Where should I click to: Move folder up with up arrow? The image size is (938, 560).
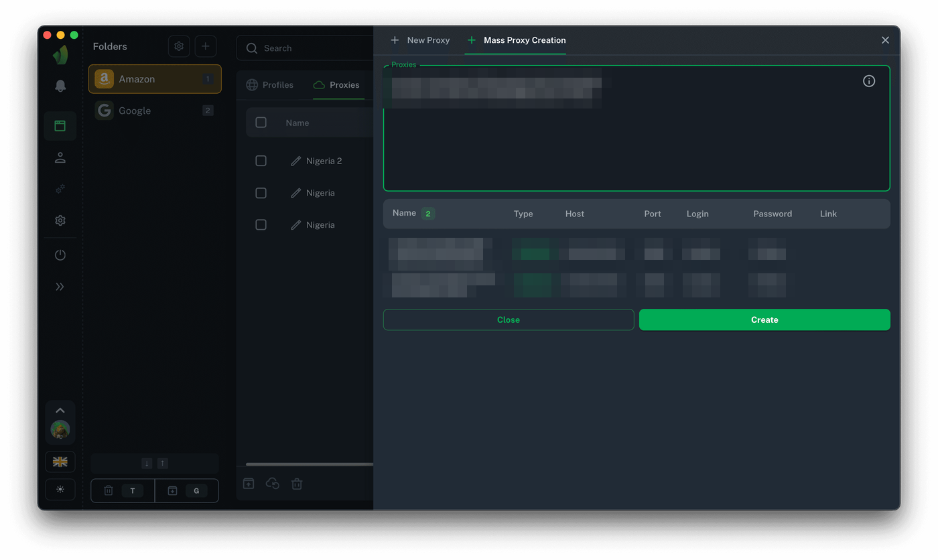(163, 464)
